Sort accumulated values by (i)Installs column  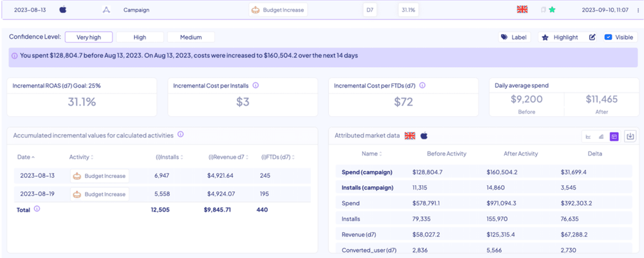point(169,157)
